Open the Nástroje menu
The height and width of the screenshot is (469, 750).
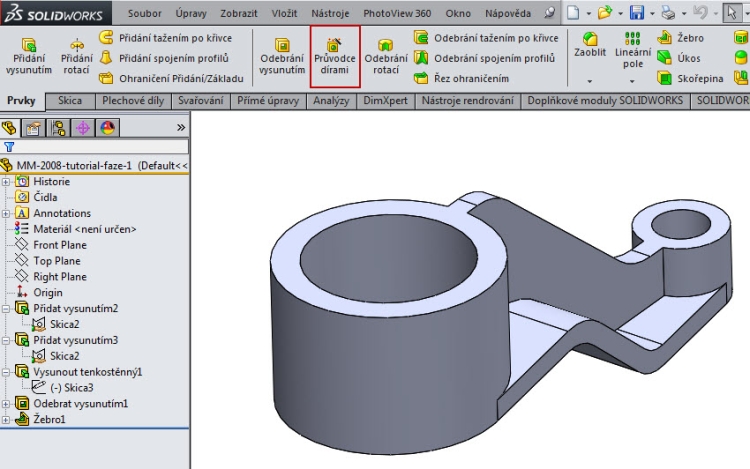(330, 13)
